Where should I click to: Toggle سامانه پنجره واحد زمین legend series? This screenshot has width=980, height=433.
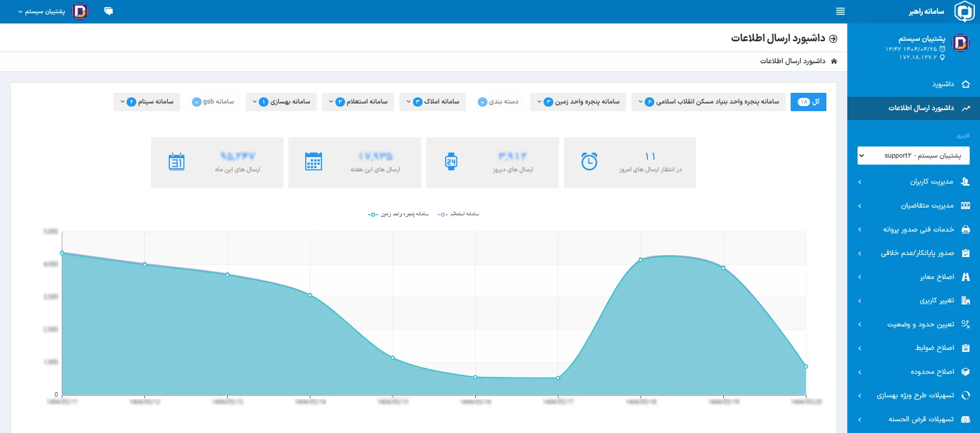click(398, 214)
